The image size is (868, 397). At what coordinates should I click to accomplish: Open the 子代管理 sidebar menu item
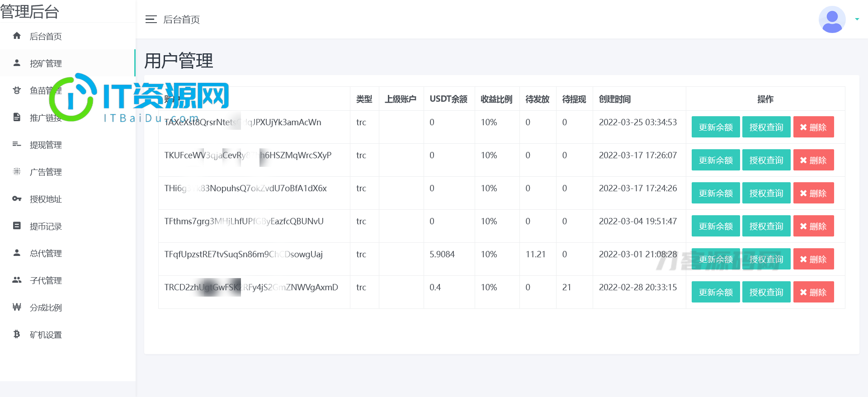pyautogui.click(x=67, y=280)
